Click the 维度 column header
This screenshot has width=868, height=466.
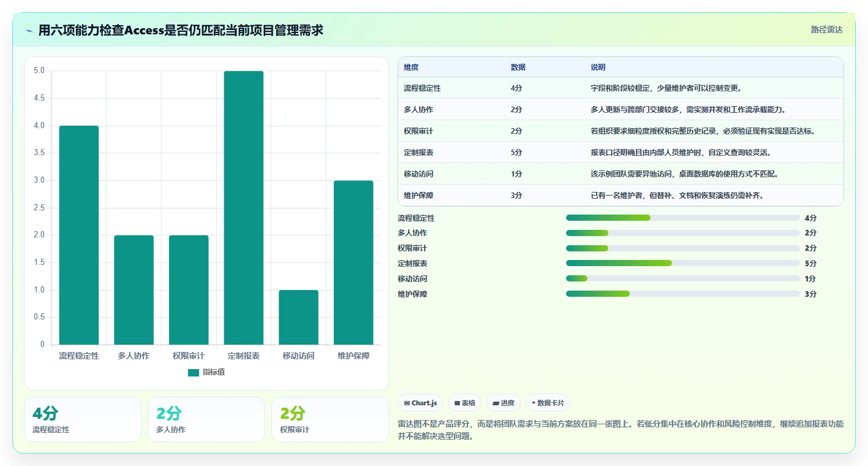pyautogui.click(x=412, y=67)
